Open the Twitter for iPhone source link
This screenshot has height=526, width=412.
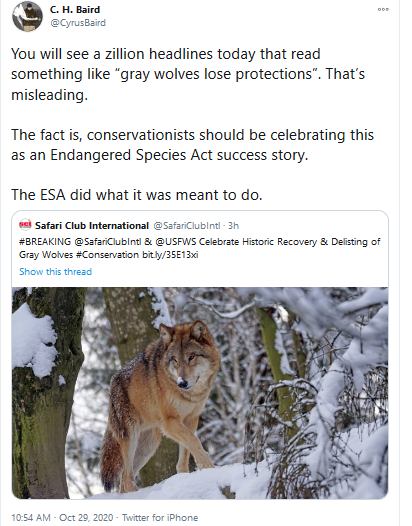point(160,518)
